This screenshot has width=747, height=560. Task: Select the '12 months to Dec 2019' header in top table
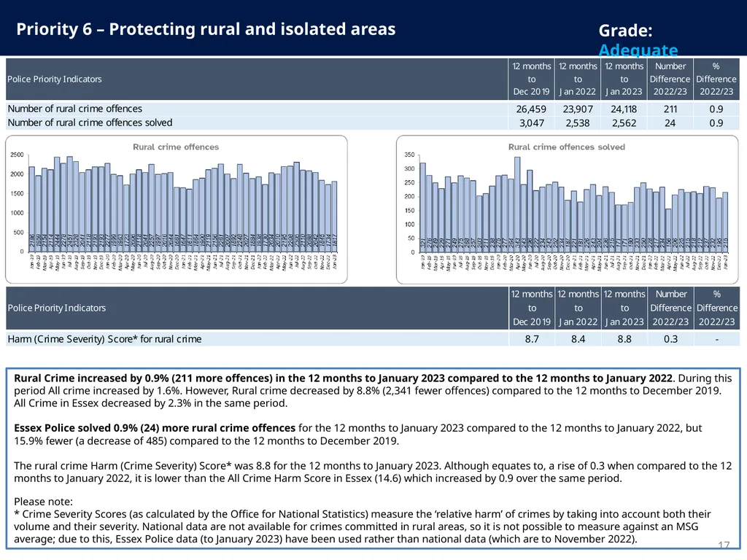(x=531, y=79)
